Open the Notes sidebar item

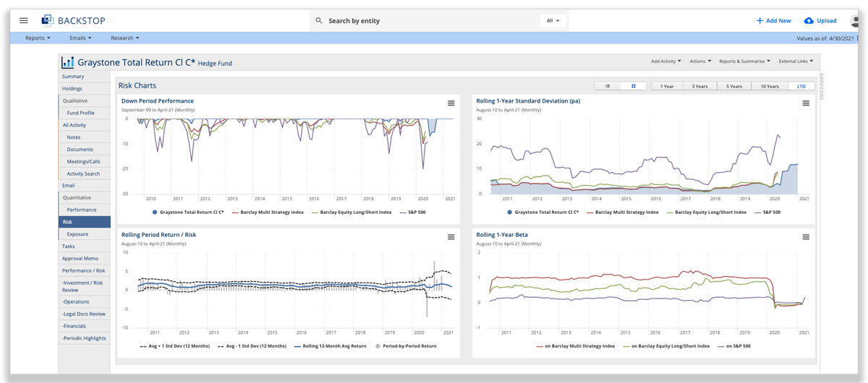click(85, 137)
